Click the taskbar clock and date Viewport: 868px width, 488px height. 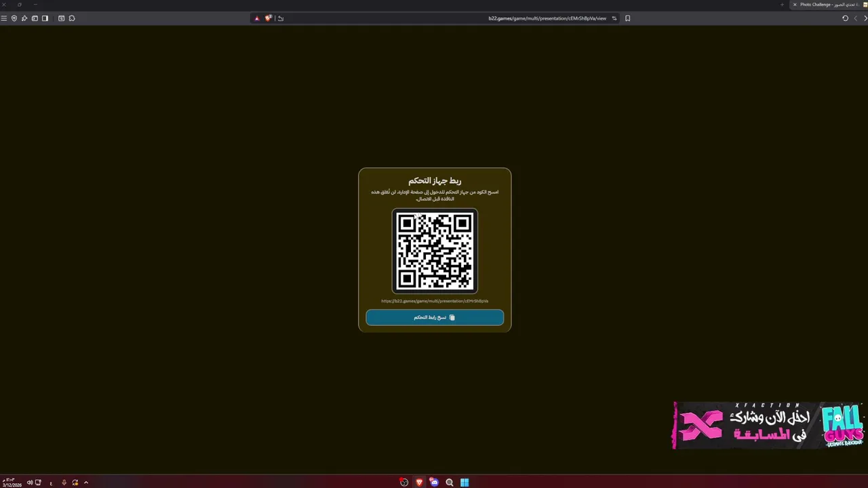(x=12, y=483)
